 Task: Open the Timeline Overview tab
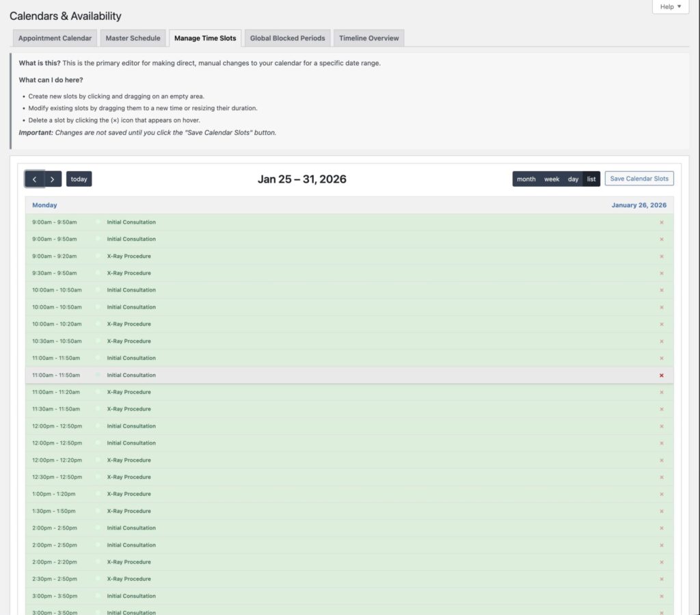click(x=368, y=38)
